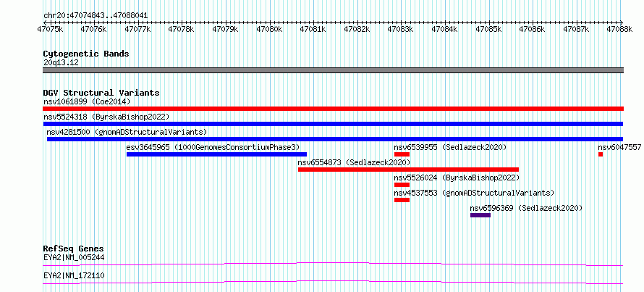Click the 47084k ruler tick label
Screen dimensions: 644x292
pos(445,29)
